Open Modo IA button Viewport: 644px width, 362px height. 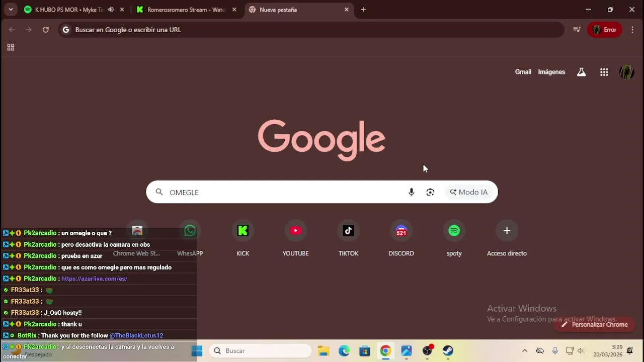469,192
